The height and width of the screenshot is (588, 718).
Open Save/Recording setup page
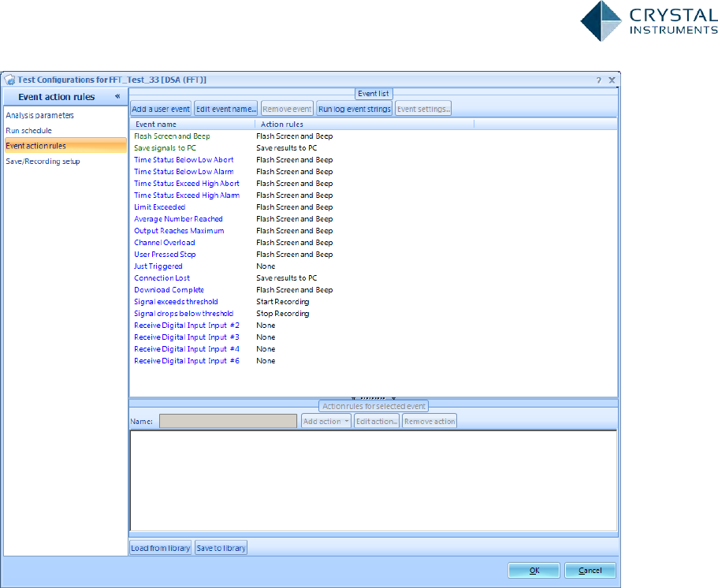pyautogui.click(x=43, y=162)
